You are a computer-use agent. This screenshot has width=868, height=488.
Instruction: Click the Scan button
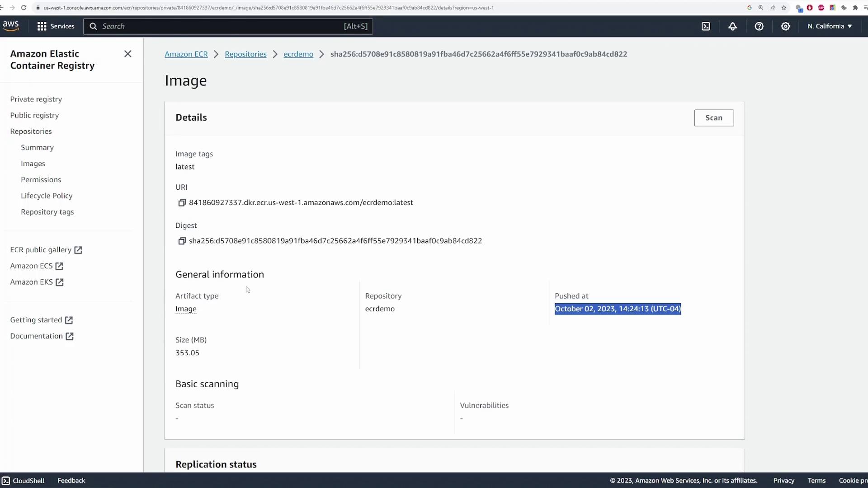(714, 118)
